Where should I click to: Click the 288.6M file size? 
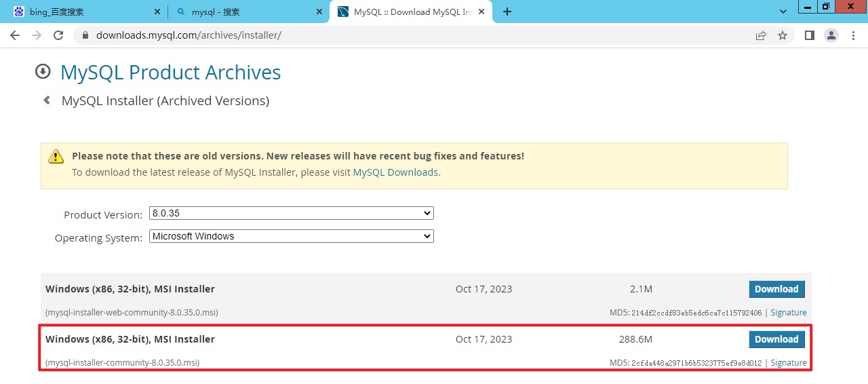[x=635, y=339]
